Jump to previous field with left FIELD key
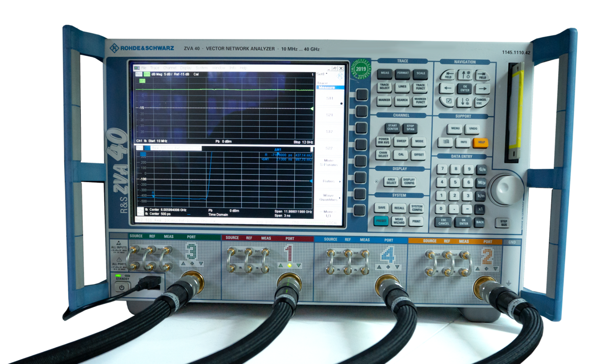The image size is (609, 364). pos(448,75)
